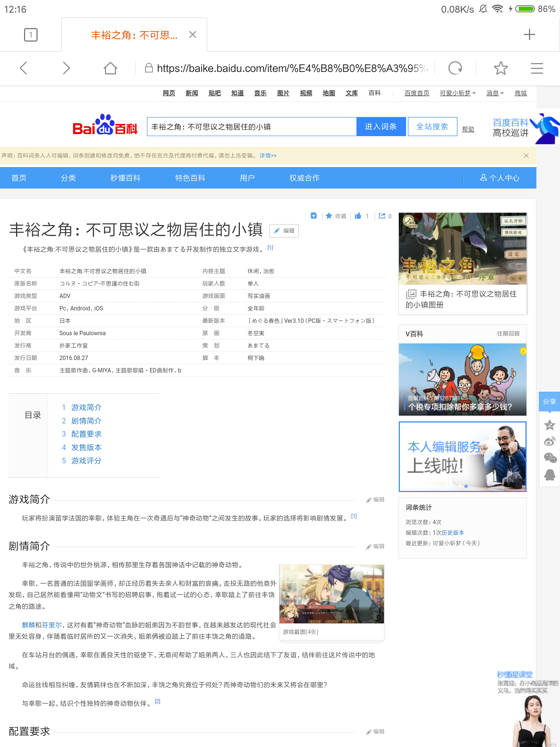Select the 分类 navigation item
The width and height of the screenshot is (560, 747).
pos(68,178)
